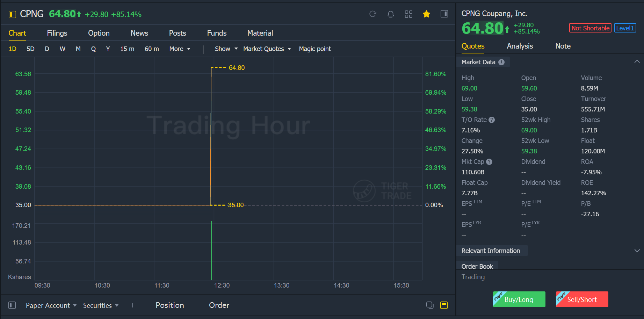Select the D daily timeframe

click(x=47, y=49)
